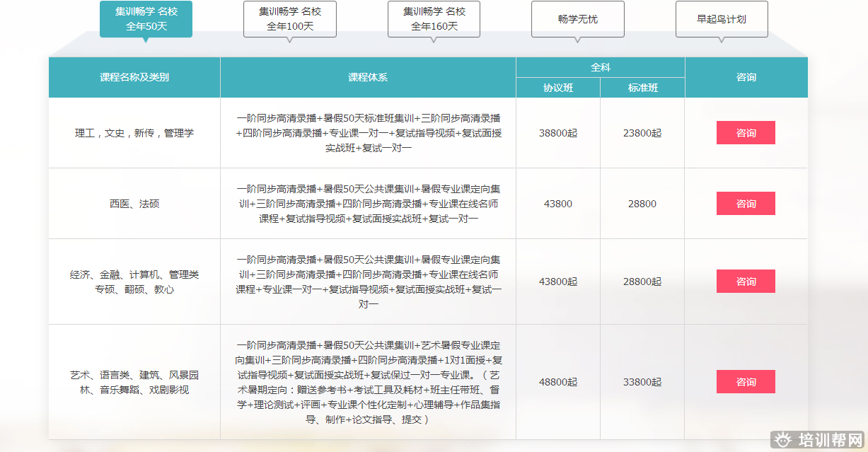Select the 集训畅学 名校 全年50天 tab

[x=146, y=19]
